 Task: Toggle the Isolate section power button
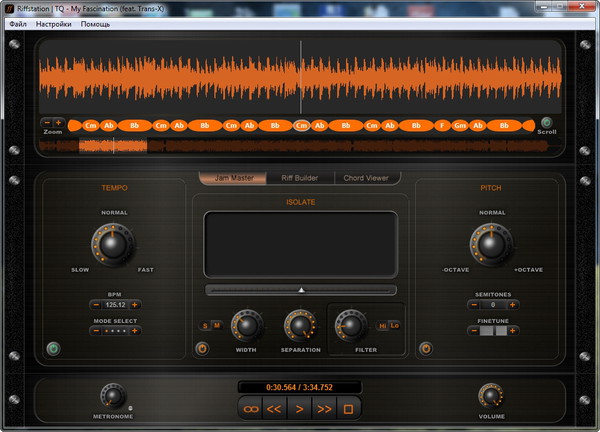(x=202, y=349)
